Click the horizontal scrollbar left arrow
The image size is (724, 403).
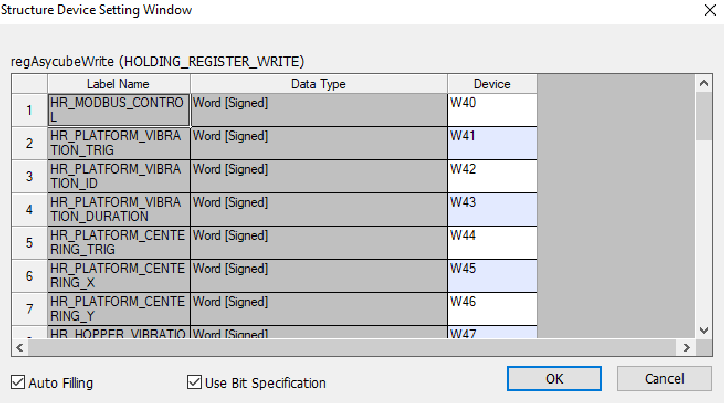point(21,347)
